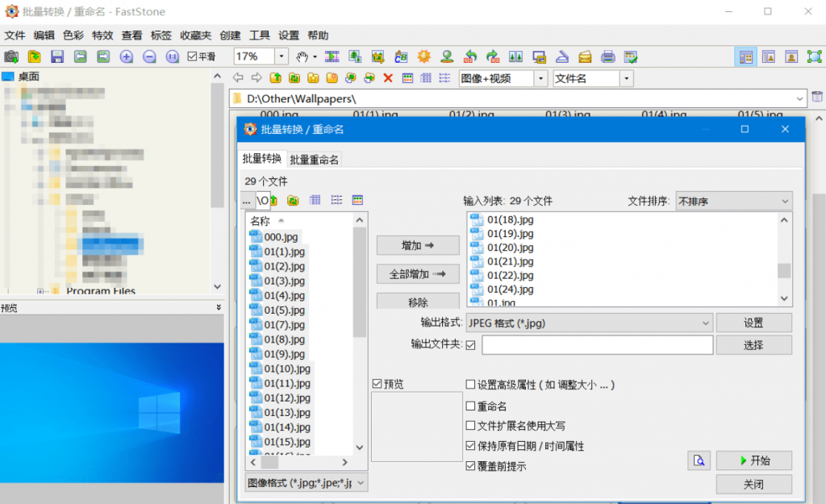The image size is (826, 504).
Task: Toggle the 平滑 smooth checkbox
Action: point(192,56)
